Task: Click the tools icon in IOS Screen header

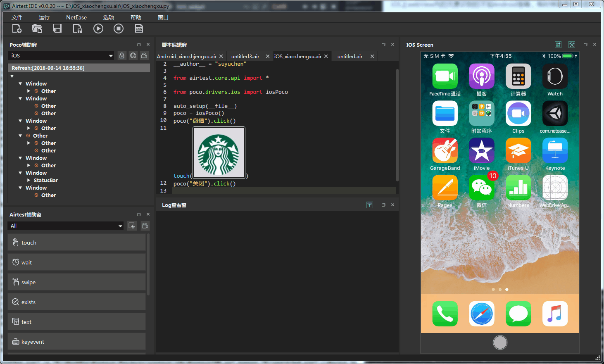Action: [572, 45]
